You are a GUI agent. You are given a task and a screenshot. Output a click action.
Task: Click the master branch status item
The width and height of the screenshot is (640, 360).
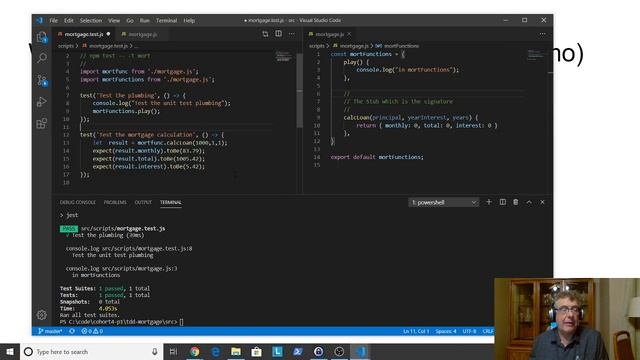click(50, 331)
